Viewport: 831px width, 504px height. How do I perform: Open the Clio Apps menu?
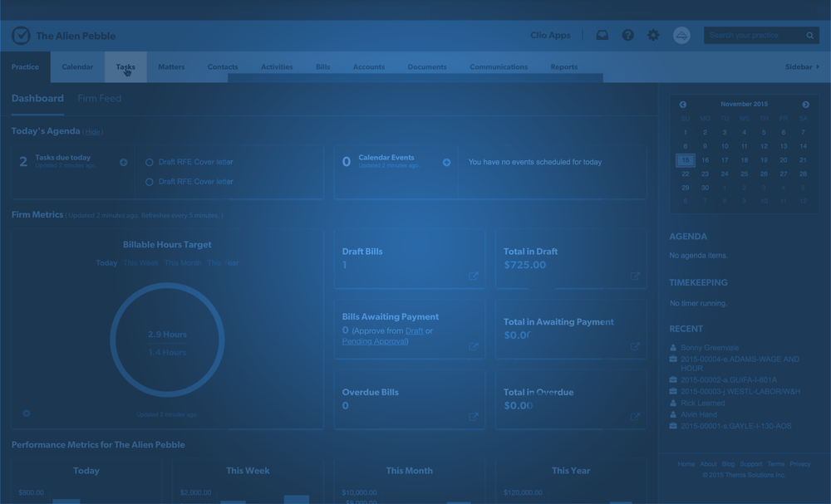[x=551, y=36]
